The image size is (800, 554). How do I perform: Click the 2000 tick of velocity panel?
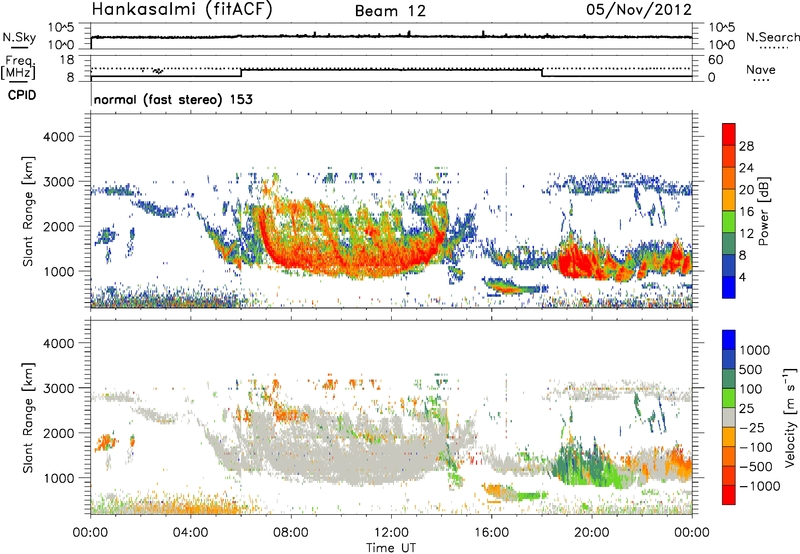pos(58,433)
